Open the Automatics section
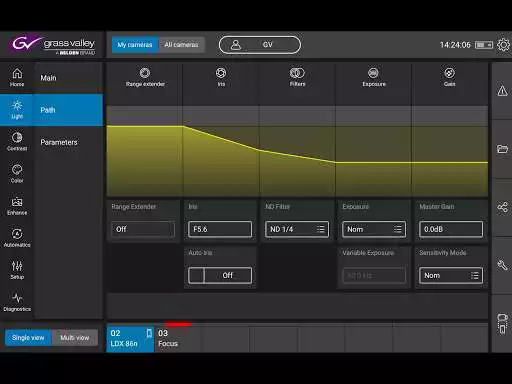This screenshot has width=512, height=384. [17, 238]
